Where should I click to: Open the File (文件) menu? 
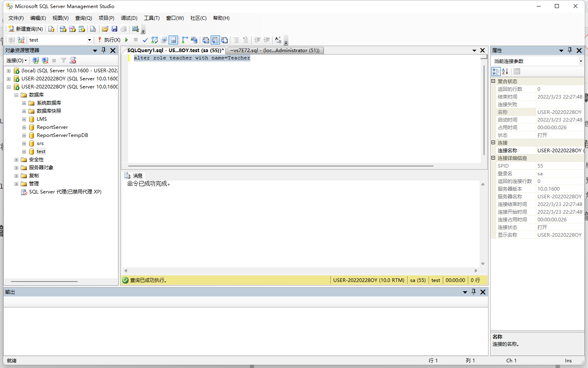[16, 18]
